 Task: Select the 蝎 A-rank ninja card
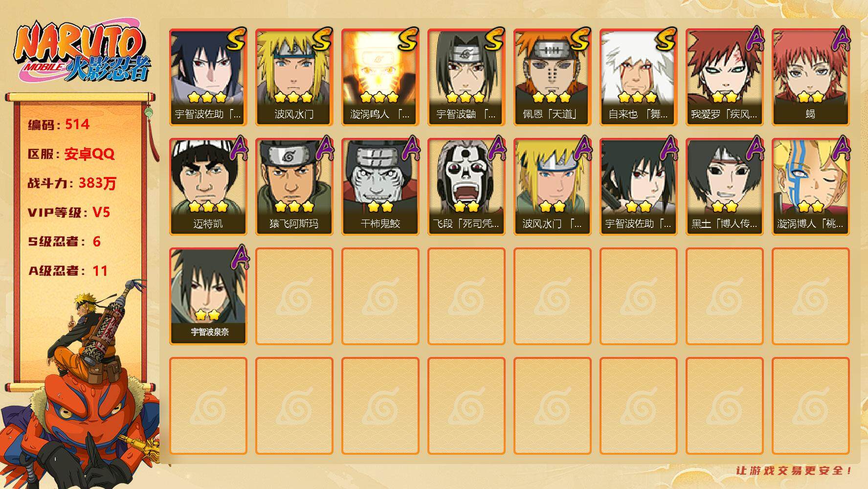(810, 77)
